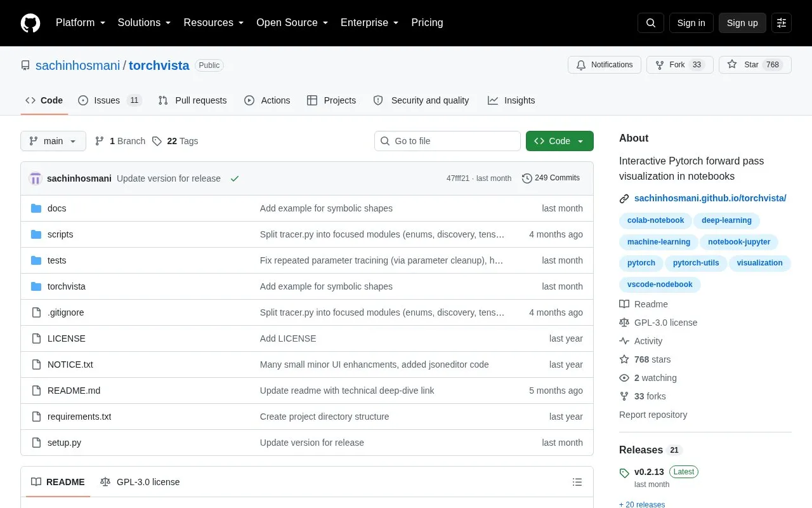Expand the green Code dropdown

click(560, 141)
